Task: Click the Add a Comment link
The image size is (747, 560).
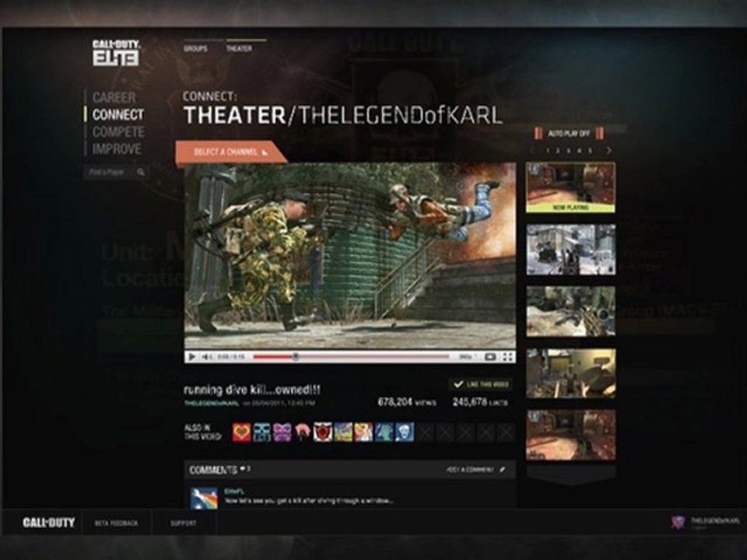Action: [470, 470]
